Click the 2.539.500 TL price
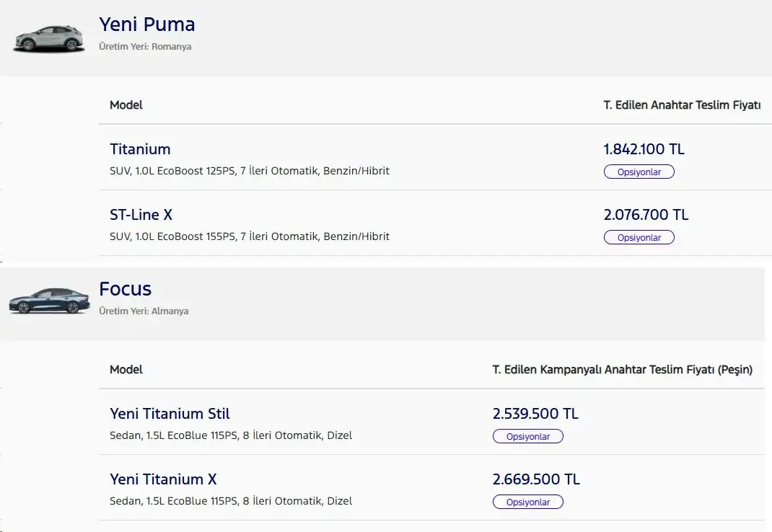 535,413
